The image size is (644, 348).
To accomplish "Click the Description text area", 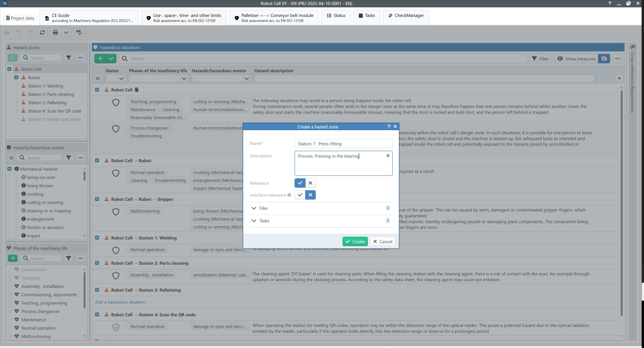I will pos(343,163).
